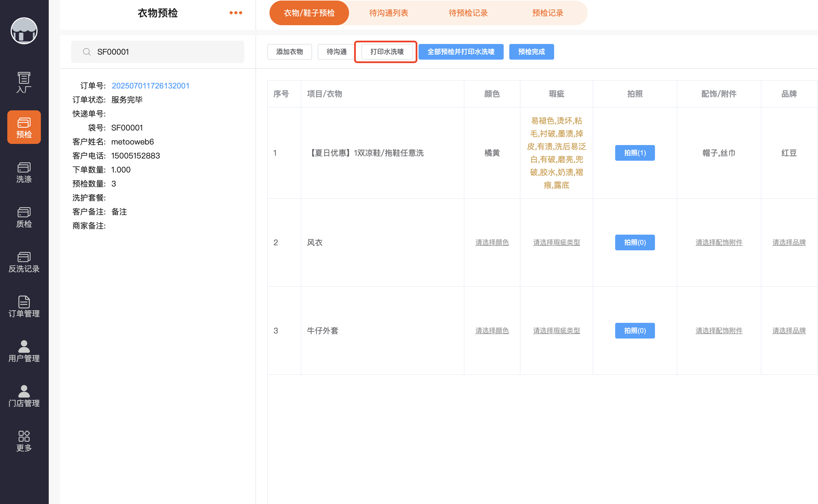Pick accessories for 风衣 row

pos(719,242)
